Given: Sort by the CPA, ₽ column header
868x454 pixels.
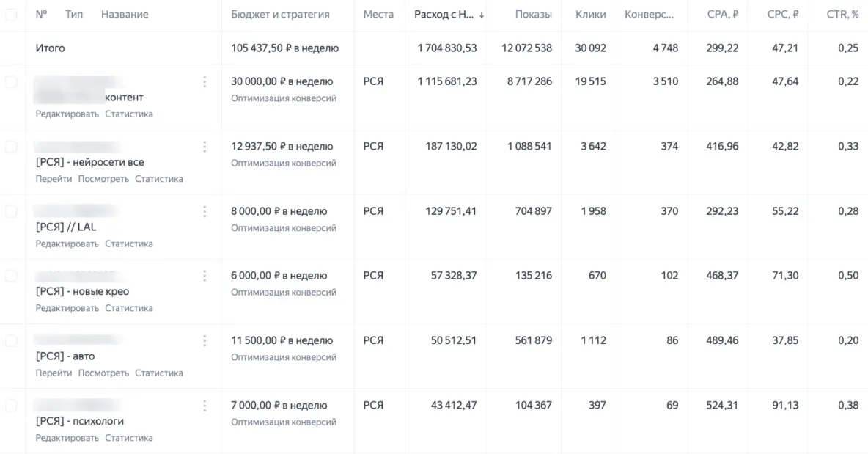Looking at the screenshot, I should click(722, 15).
